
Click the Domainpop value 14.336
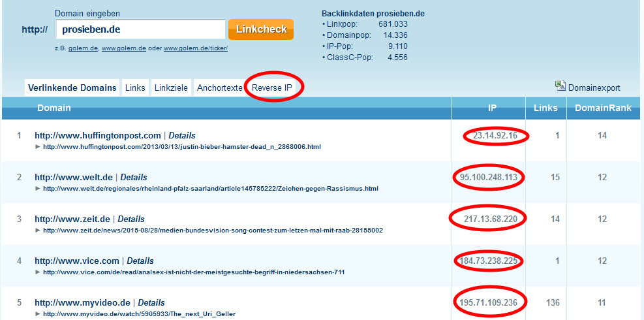pyautogui.click(x=395, y=35)
